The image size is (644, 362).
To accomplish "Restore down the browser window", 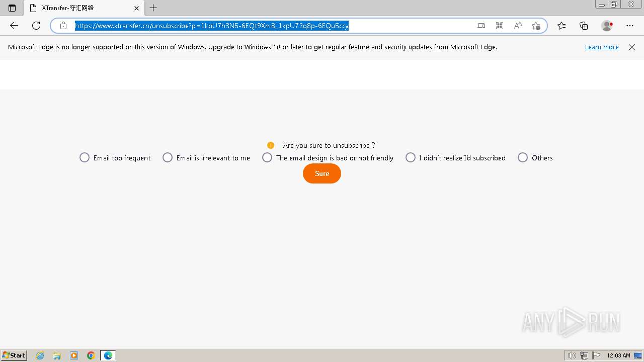I will click(614, 5).
